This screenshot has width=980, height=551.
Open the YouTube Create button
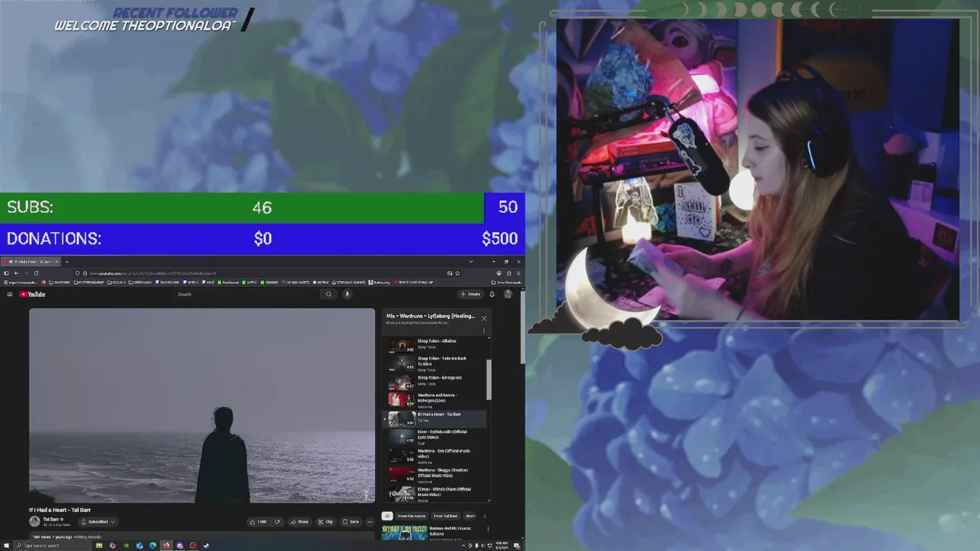click(x=471, y=295)
